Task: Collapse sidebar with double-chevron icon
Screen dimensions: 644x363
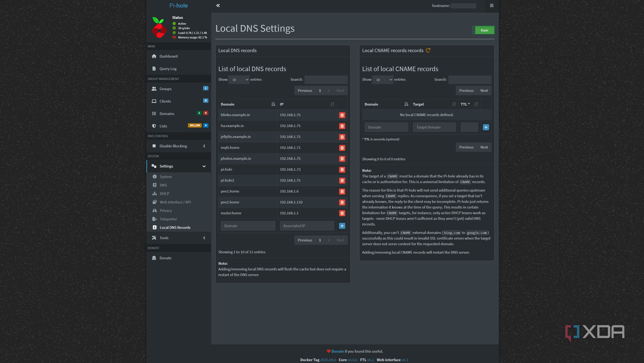Action: (218, 5)
